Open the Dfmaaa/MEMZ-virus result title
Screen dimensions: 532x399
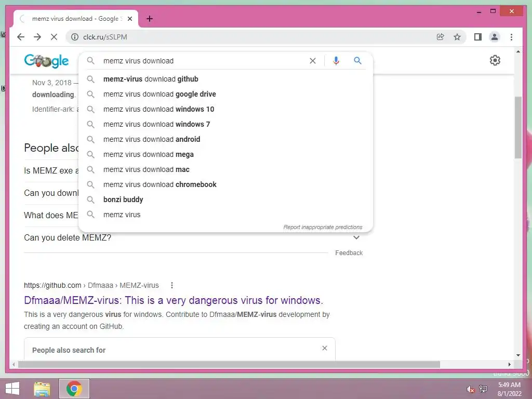coord(174,300)
